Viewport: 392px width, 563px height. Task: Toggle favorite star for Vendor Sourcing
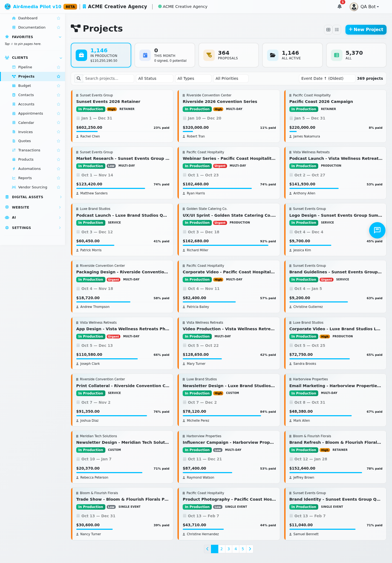click(59, 187)
